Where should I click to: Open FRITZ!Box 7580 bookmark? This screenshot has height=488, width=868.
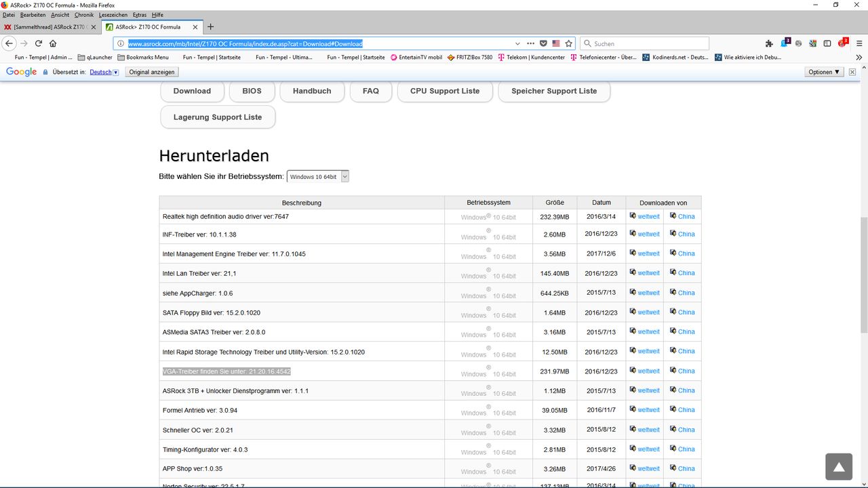469,58
